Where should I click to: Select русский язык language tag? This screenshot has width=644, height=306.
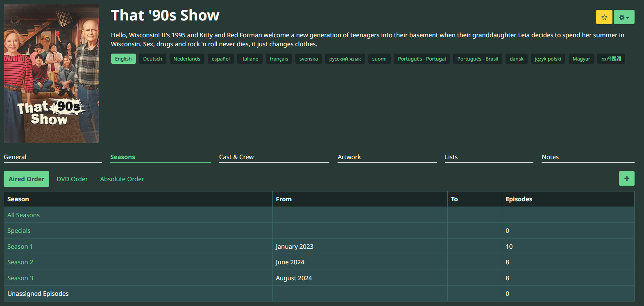coord(345,59)
